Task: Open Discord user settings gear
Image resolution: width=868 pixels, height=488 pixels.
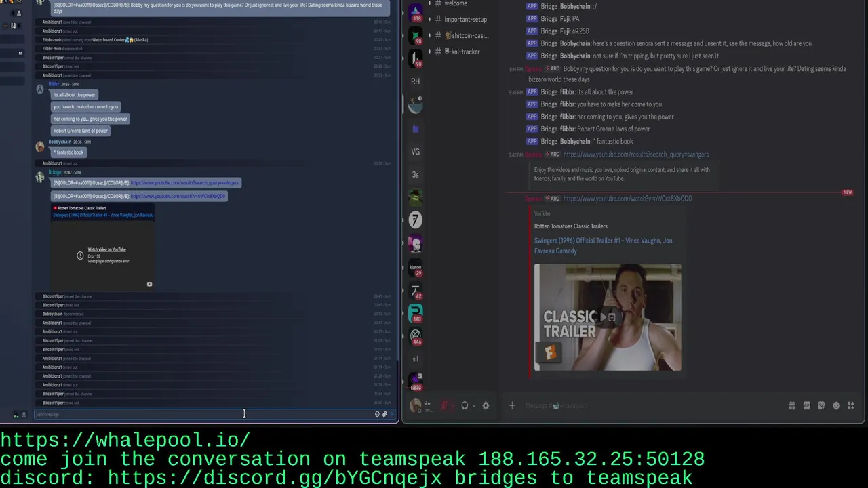Action: [486, 406]
